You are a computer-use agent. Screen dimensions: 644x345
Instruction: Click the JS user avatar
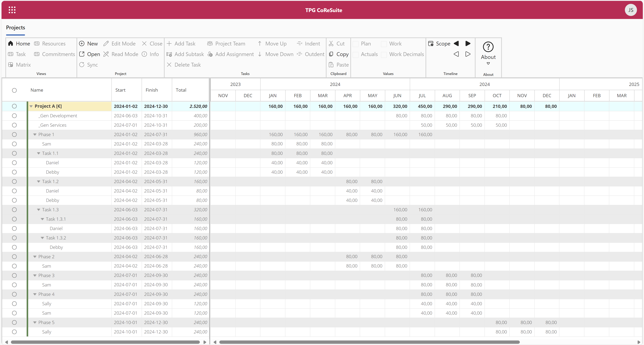point(631,10)
